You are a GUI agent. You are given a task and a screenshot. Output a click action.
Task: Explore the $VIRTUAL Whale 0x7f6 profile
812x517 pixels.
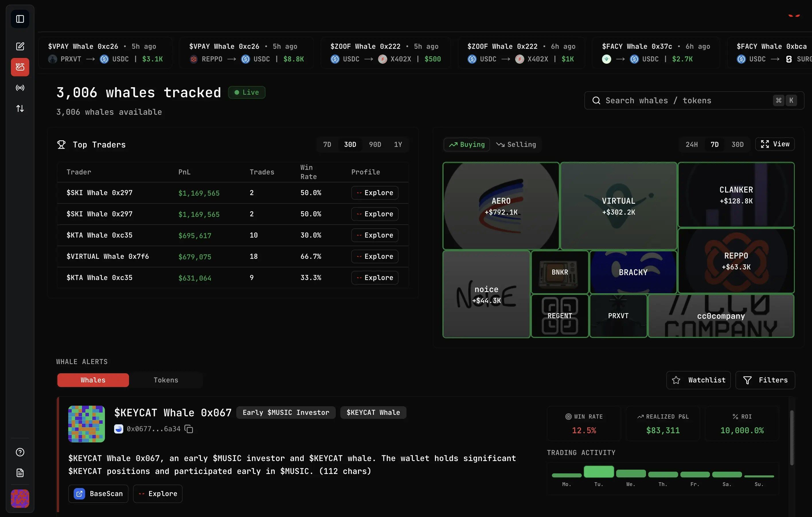375,256
